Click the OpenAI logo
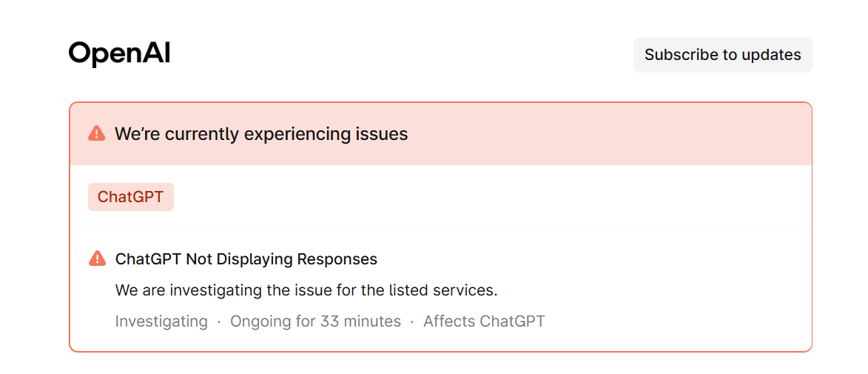Image resolution: width=868 pixels, height=374 pixels. [119, 54]
